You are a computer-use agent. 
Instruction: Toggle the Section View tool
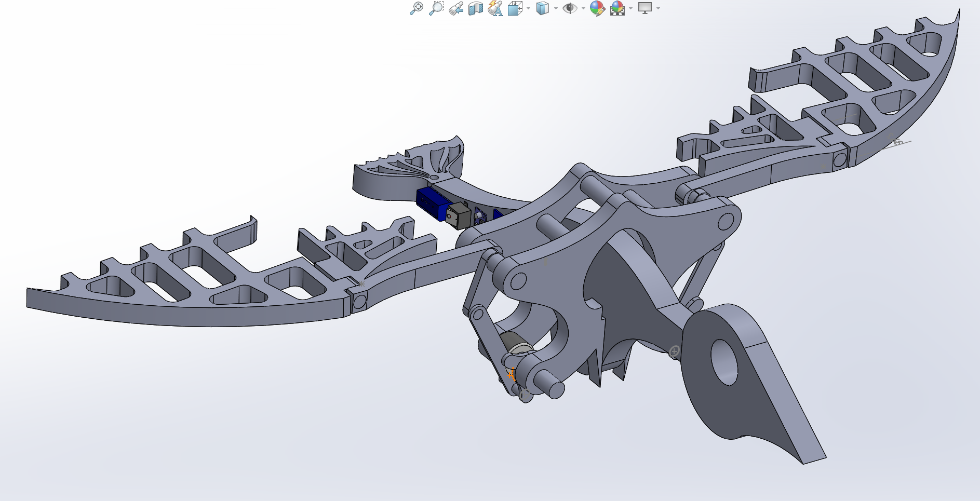[x=475, y=8]
